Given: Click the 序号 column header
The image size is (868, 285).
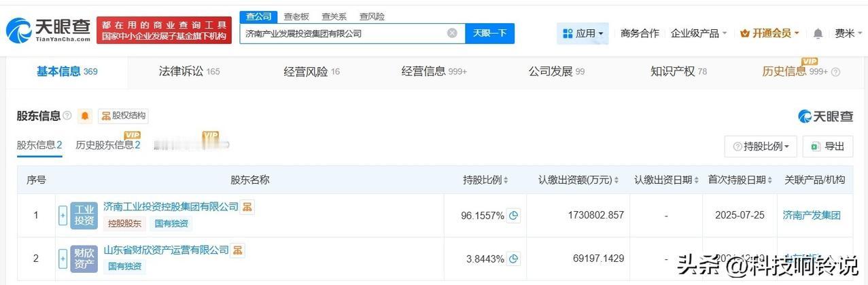Looking at the screenshot, I should [36, 180].
